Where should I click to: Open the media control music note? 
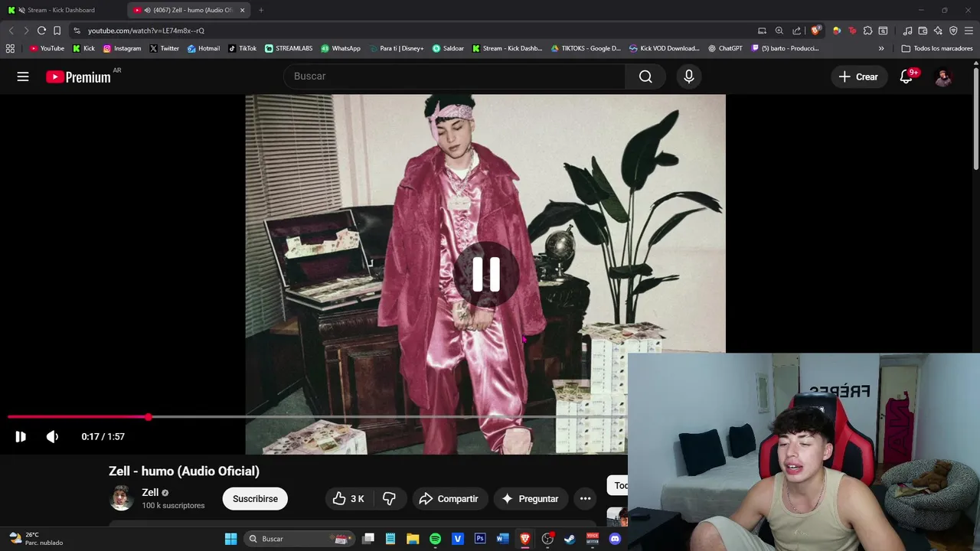tap(907, 31)
